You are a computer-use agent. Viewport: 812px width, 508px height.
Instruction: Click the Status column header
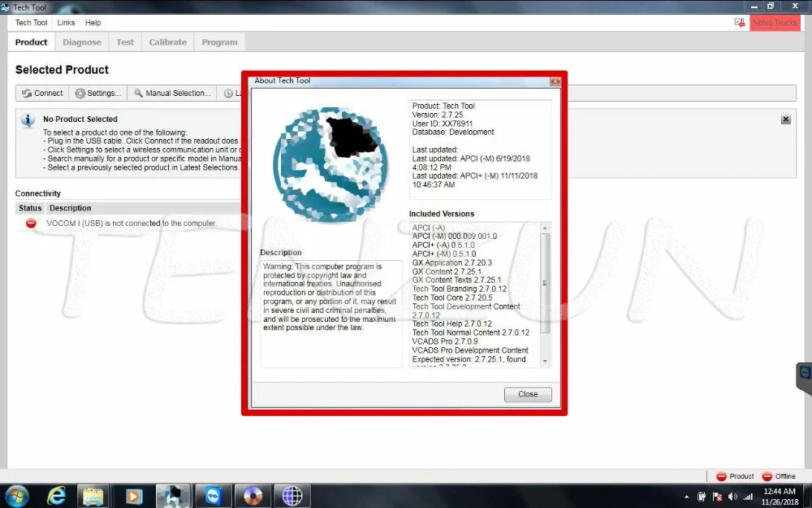(30, 208)
